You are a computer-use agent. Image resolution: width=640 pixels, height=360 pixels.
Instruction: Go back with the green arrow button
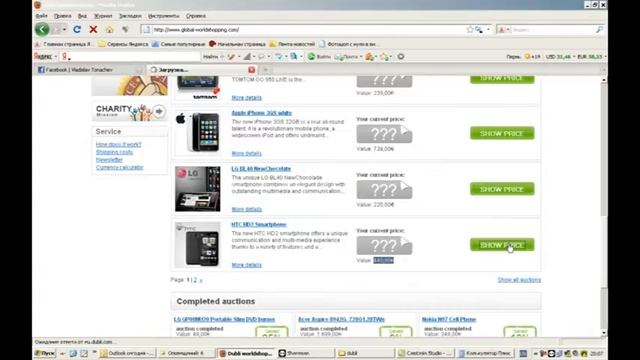pyautogui.click(x=42, y=29)
